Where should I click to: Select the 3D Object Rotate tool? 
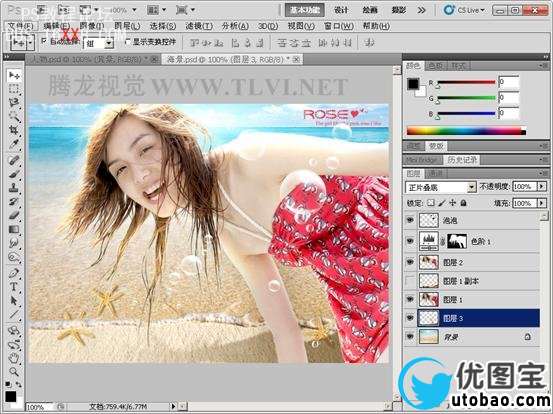click(14, 331)
